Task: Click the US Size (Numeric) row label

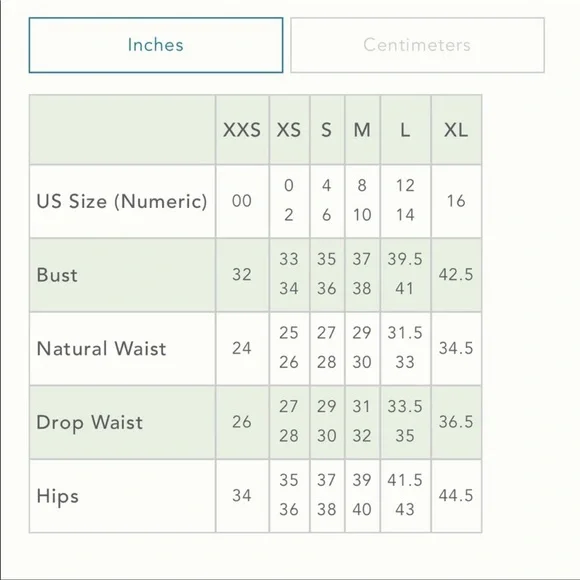Action: point(122,202)
